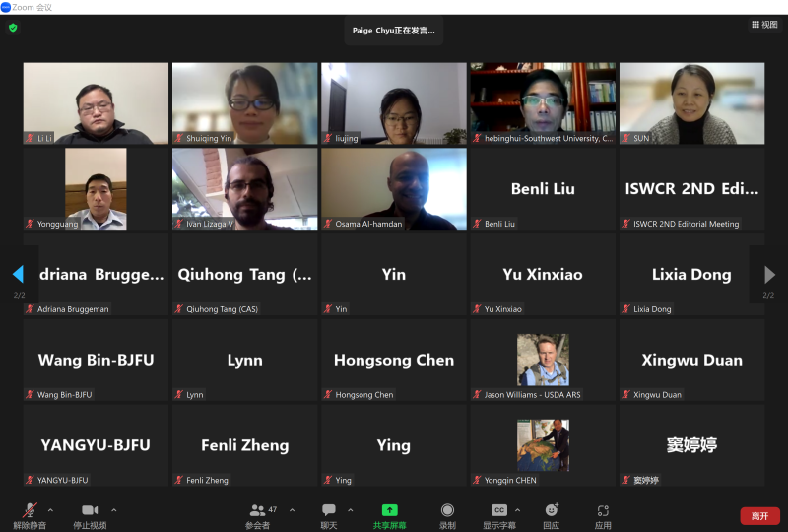Image resolution: width=788 pixels, height=532 pixels.
Task: Select Ivan Lizaga's video tile
Action: point(244,189)
